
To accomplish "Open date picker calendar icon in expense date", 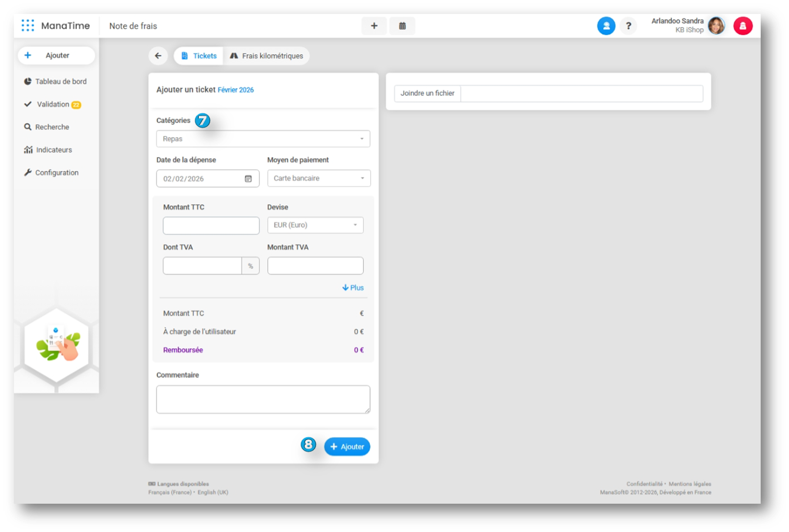I will click(x=248, y=178).
